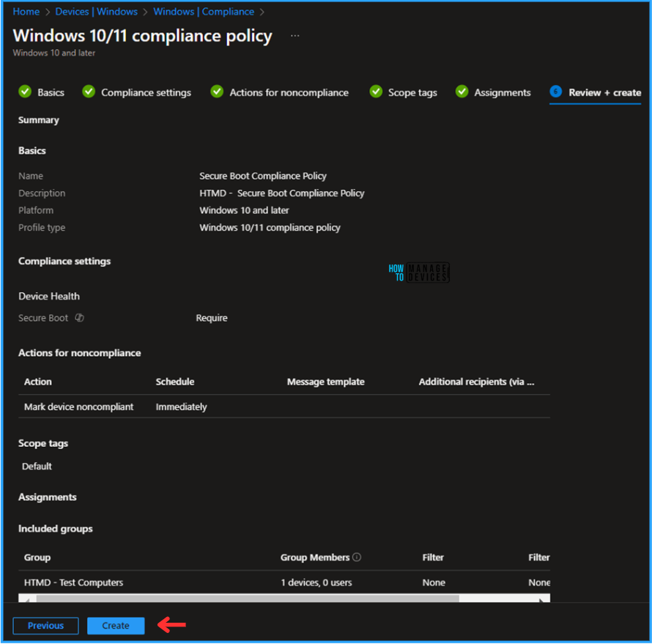The width and height of the screenshot is (652, 644).
Task: Click the 'Default' scope tag
Action: (37, 466)
